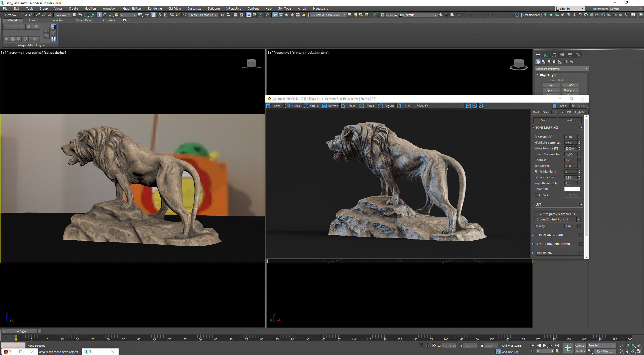The height and width of the screenshot is (355, 644).
Task: Open the Rendering menu
Action: (155, 9)
